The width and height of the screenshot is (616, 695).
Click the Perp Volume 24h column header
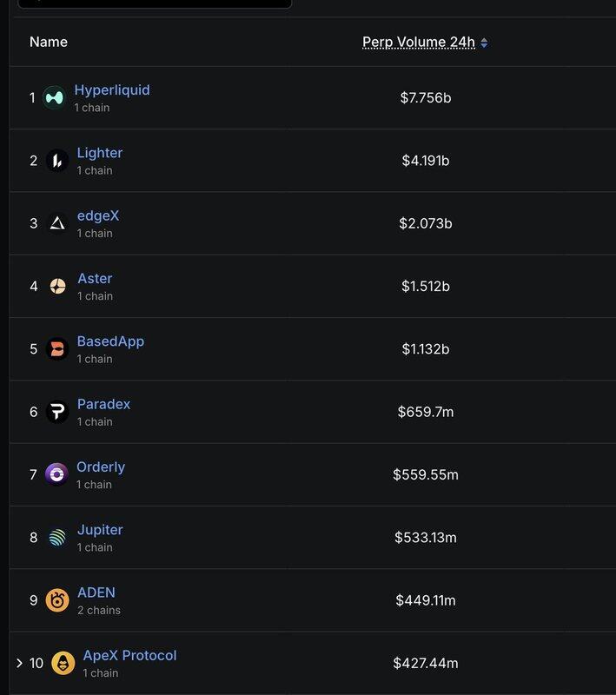click(419, 42)
